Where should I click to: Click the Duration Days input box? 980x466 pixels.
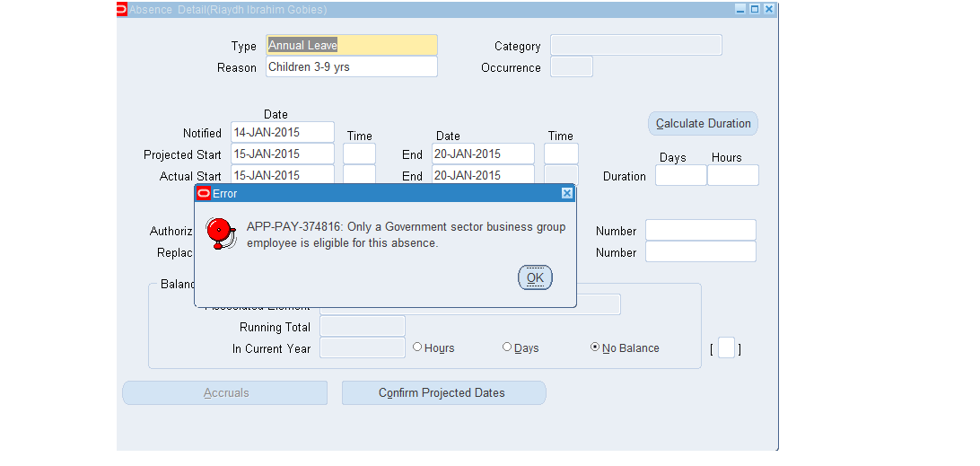tap(680, 175)
